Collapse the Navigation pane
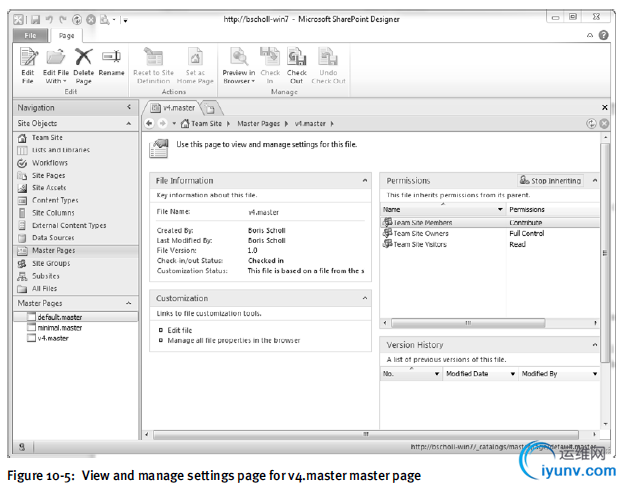 pyautogui.click(x=129, y=107)
